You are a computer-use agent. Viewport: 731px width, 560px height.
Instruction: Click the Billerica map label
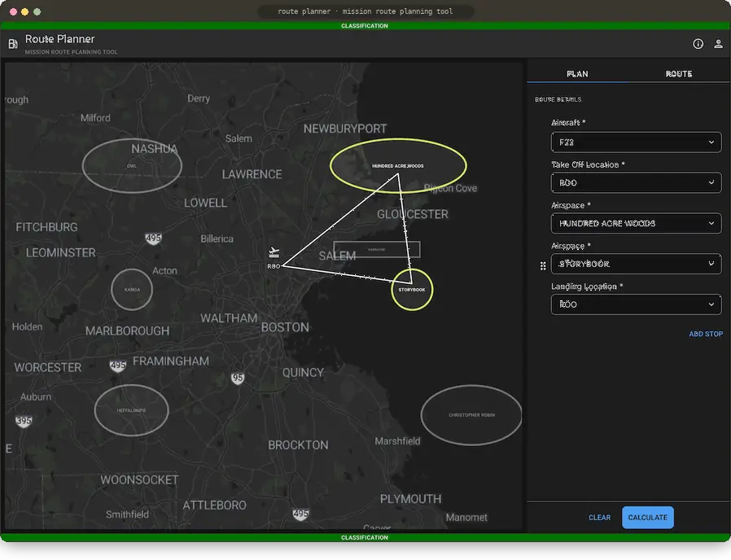[217, 238]
